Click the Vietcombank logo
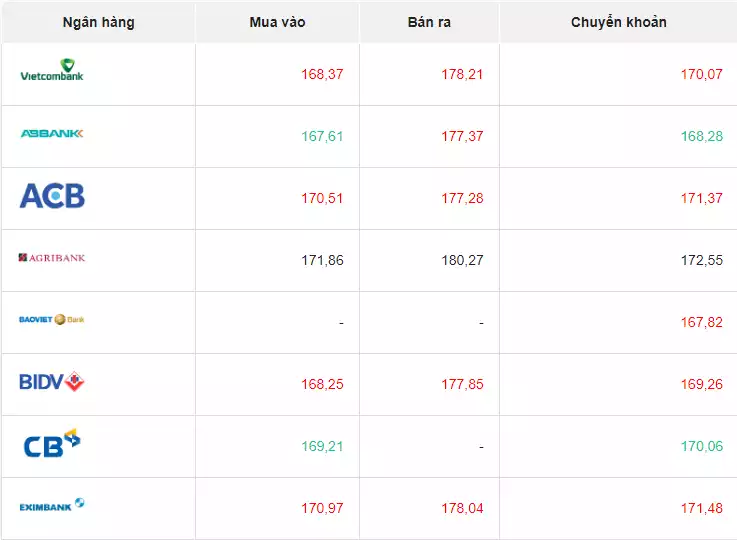737x540 pixels. pyautogui.click(x=52, y=71)
